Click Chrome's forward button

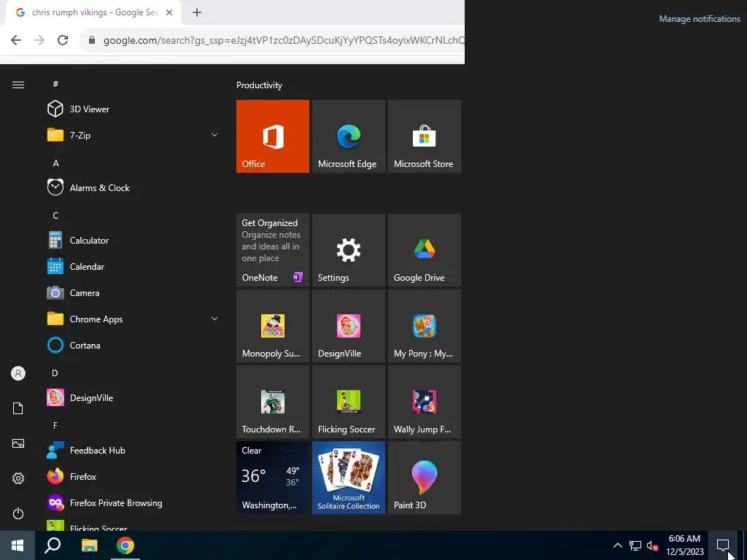pos(39,40)
